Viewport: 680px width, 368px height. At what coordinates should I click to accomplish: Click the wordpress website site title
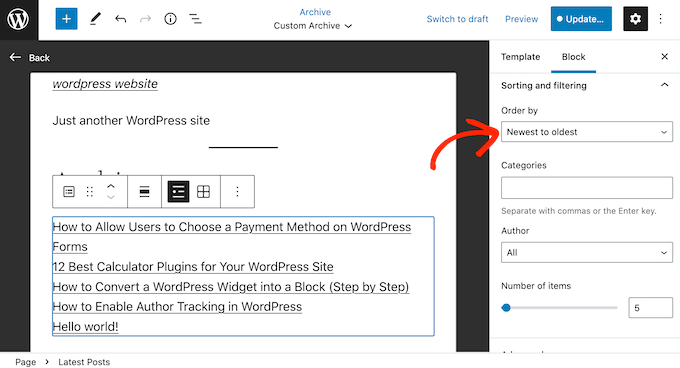tap(105, 84)
